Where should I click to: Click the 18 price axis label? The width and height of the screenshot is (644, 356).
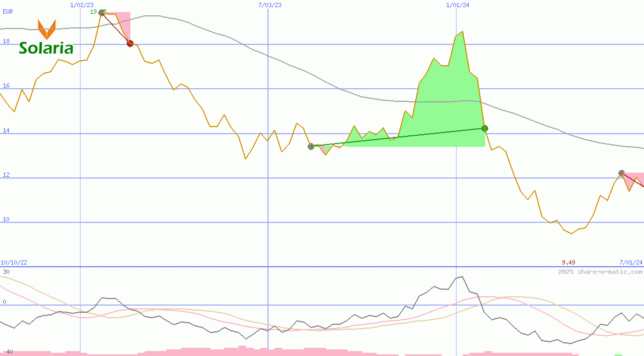[7, 41]
